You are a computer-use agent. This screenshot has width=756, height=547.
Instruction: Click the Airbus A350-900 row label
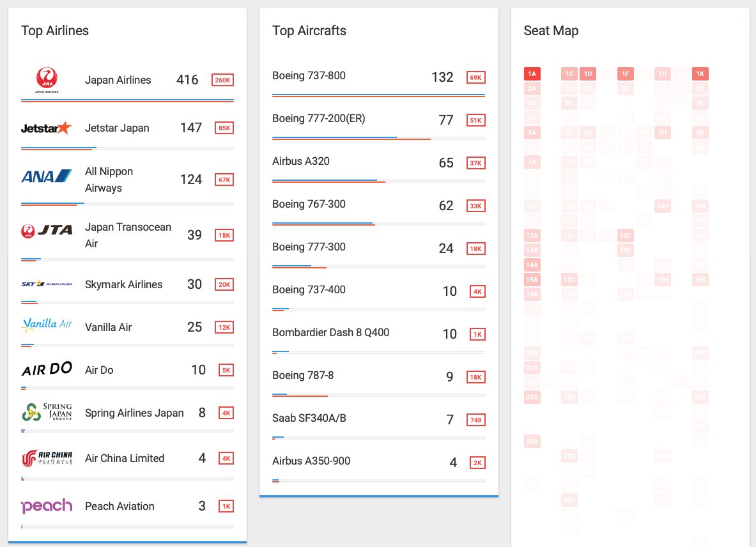click(x=311, y=461)
